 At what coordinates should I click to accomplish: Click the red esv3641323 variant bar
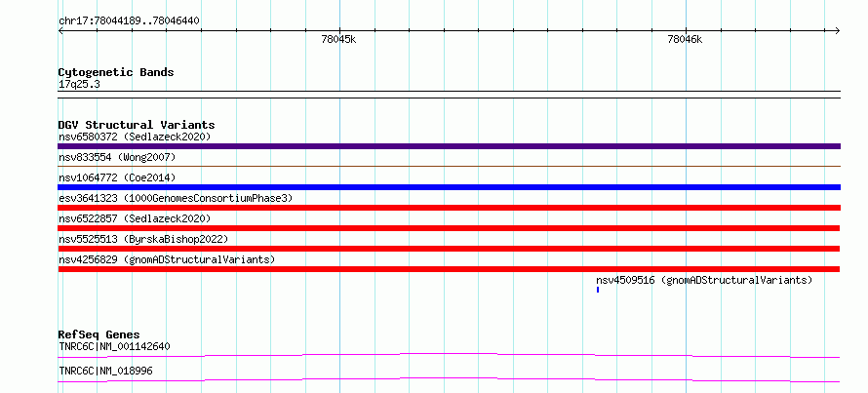(x=449, y=208)
